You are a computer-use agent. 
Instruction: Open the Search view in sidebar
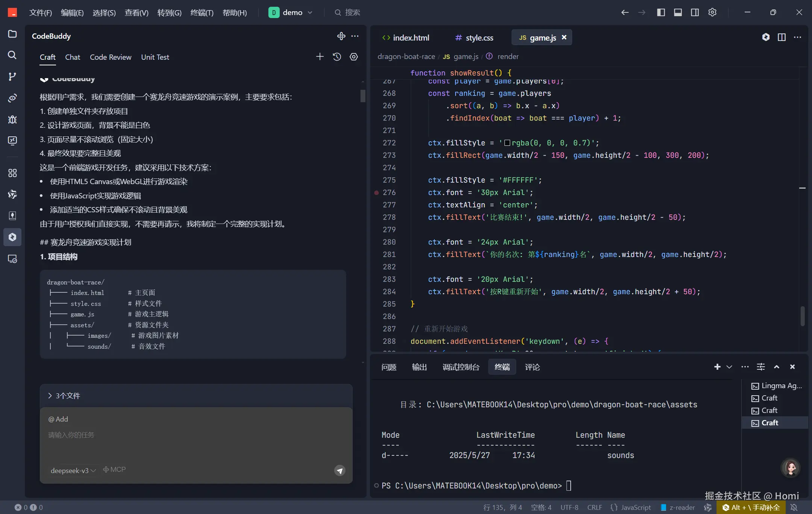(x=12, y=55)
